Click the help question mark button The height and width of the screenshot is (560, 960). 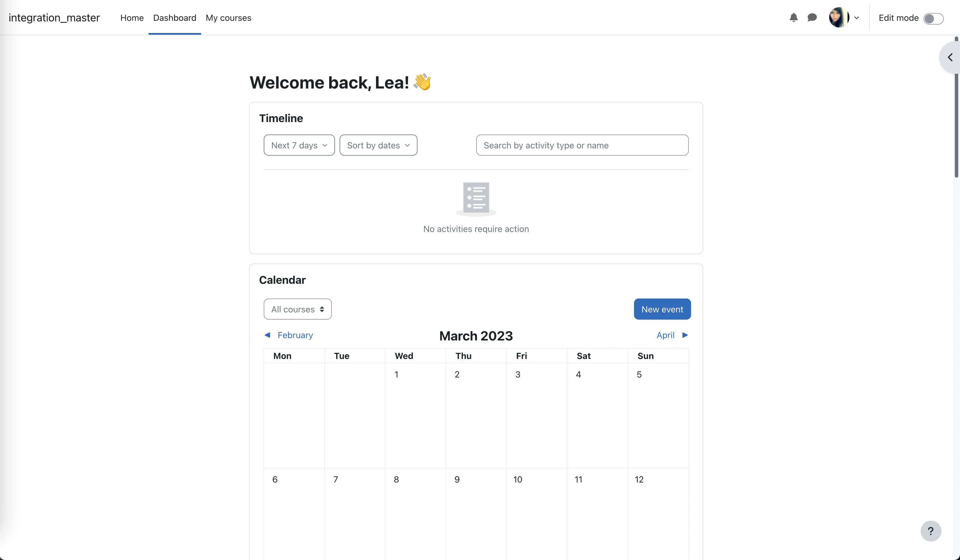(931, 531)
